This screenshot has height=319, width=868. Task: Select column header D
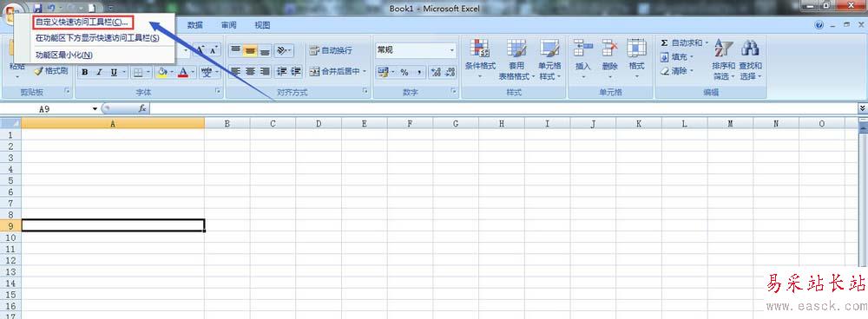click(319, 124)
